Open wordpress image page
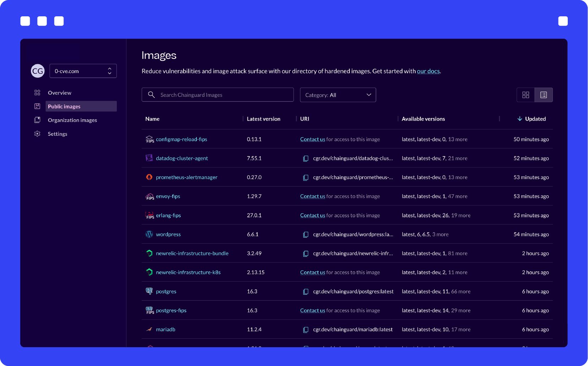588x366 pixels. click(168, 234)
